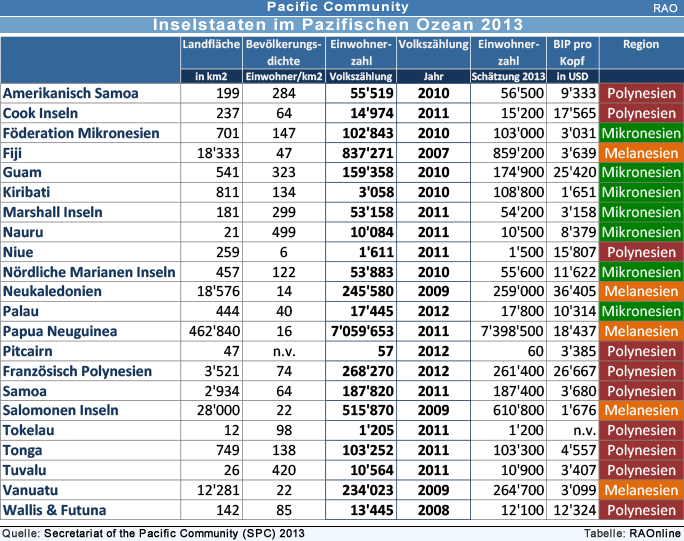Viewport: 684px width, 541px height.
Task: Click the orange Melanesien cell for Fiji
Action: [640, 153]
